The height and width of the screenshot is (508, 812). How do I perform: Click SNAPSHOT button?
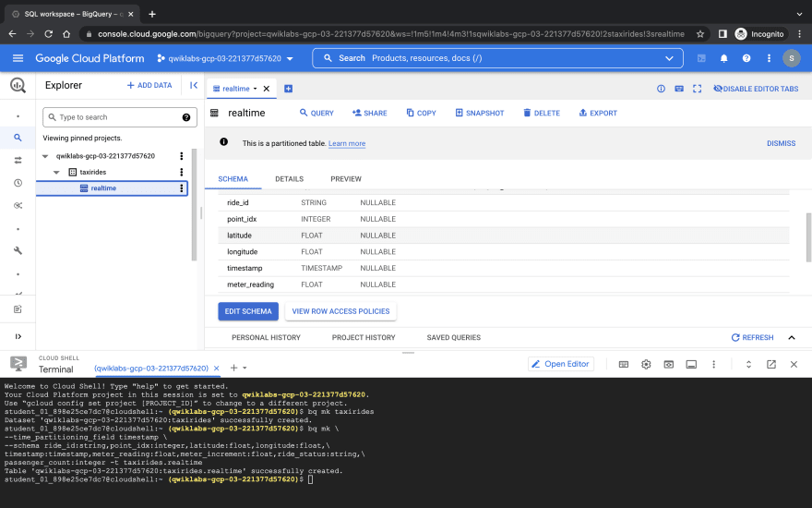[480, 113]
